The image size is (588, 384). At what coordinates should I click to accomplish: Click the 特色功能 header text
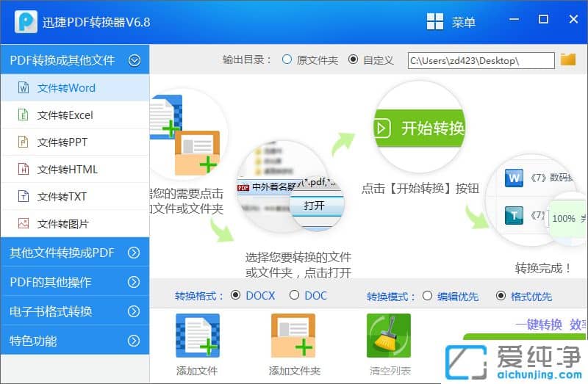[33, 341]
